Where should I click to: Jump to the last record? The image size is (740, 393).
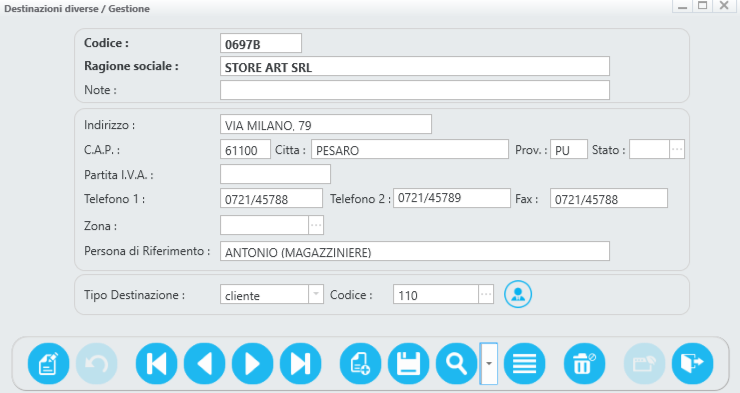301,364
